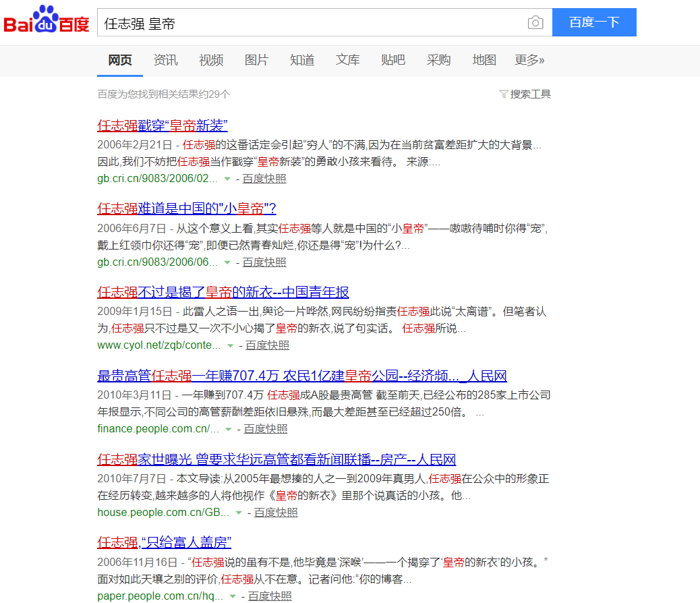Click URL gb.cri.cn/9083/2006/06...
Viewport: 700px width, 603px height.
pyautogui.click(x=158, y=262)
